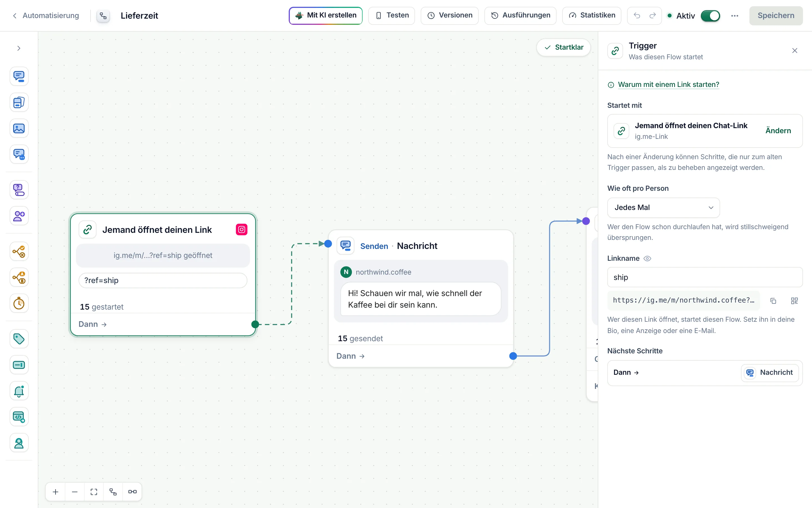
Task: Click Mit KI erstellen button
Action: (325, 16)
